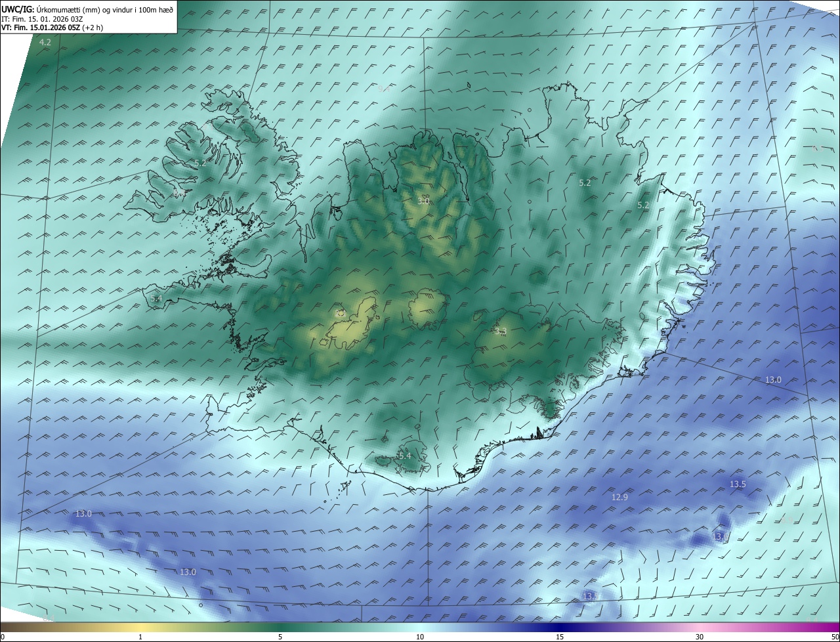Click the color scale tick labelled 0
Image resolution: width=840 pixels, height=642 pixels.
(3, 637)
